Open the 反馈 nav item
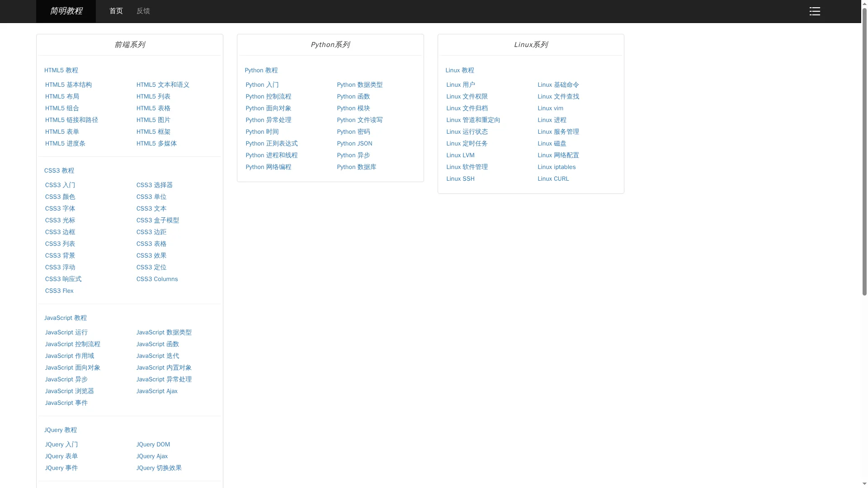Viewport: 868px width, 488px height. tap(143, 11)
